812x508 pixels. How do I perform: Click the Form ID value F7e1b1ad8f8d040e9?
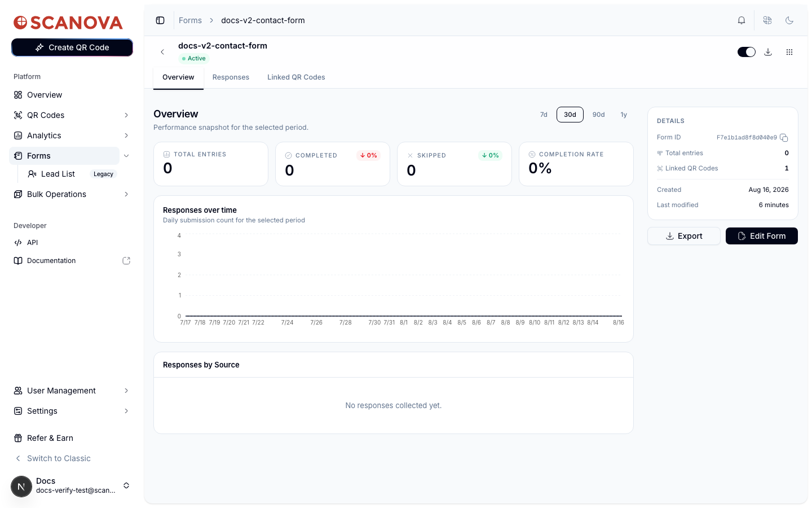coord(747,138)
